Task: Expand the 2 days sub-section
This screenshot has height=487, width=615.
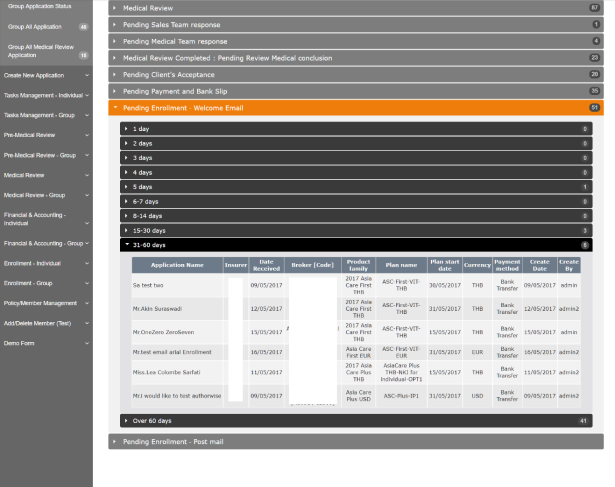Action: tap(356, 144)
